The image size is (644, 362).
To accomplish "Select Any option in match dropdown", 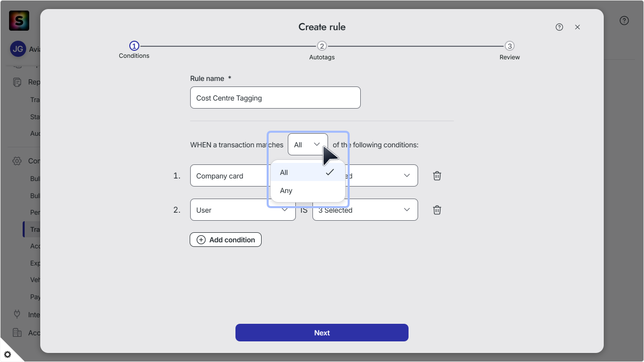I will pos(307,191).
